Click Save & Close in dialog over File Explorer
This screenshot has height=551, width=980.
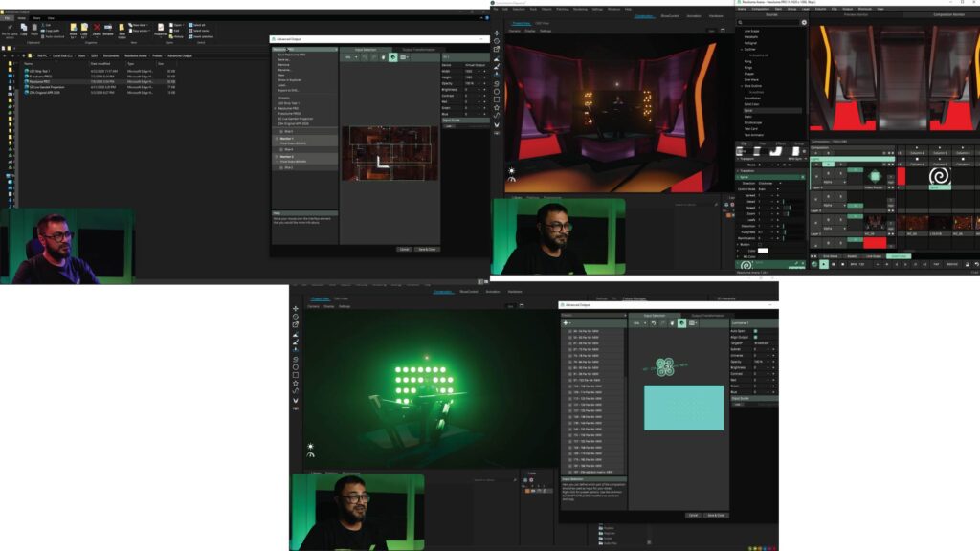427,250
